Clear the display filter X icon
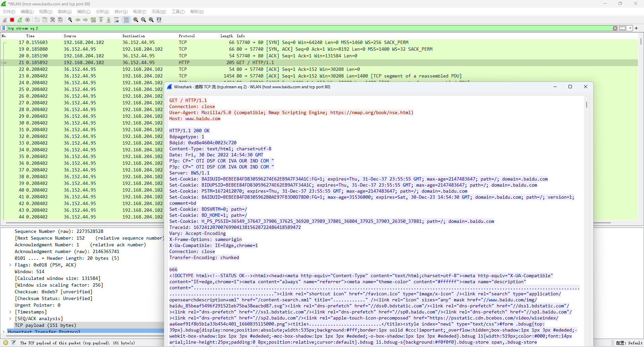This screenshot has height=347, width=644. (x=615, y=28)
